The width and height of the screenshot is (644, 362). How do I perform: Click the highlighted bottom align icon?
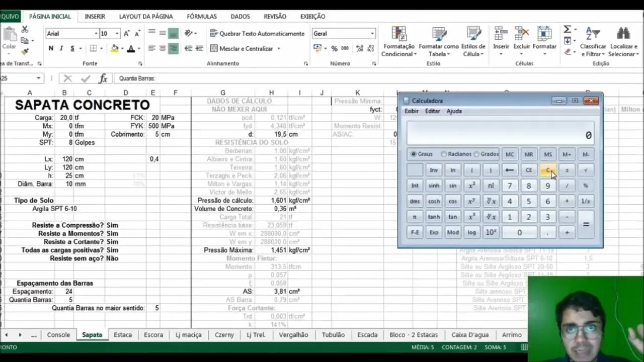(x=173, y=34)
